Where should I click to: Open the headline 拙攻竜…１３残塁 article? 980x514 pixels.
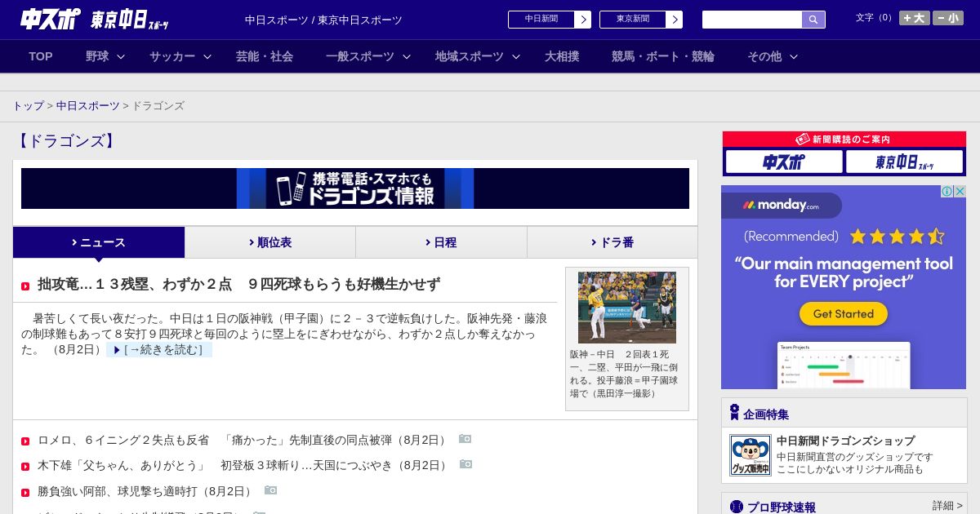[238, 284]
